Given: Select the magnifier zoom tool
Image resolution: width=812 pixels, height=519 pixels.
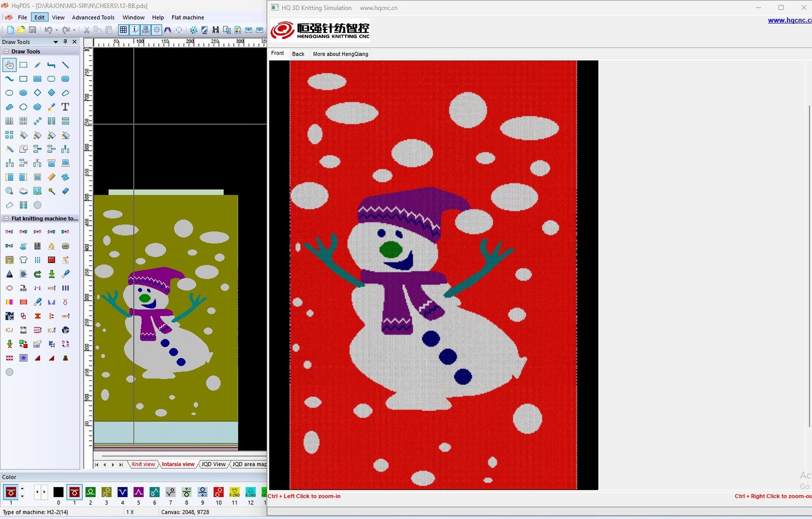Looking at the screenshot, I should (9, 191).
